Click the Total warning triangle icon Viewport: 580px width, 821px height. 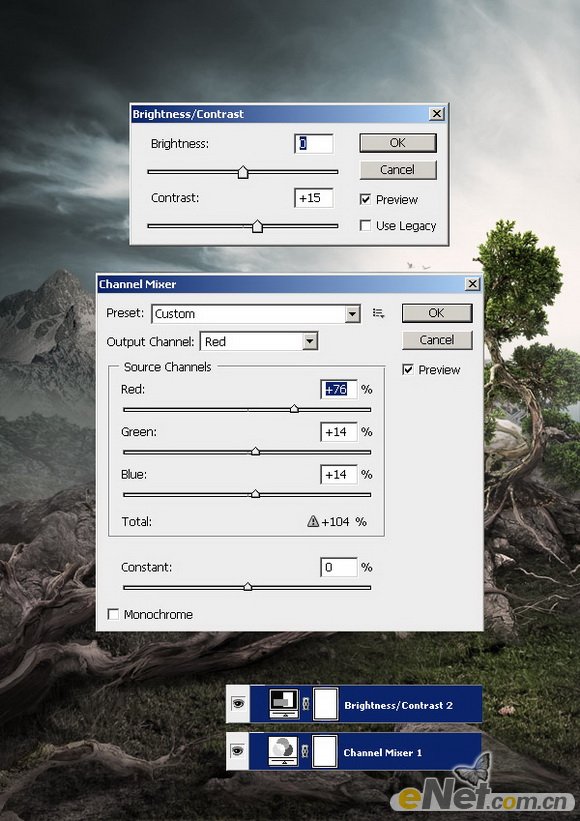coord(313,521)
